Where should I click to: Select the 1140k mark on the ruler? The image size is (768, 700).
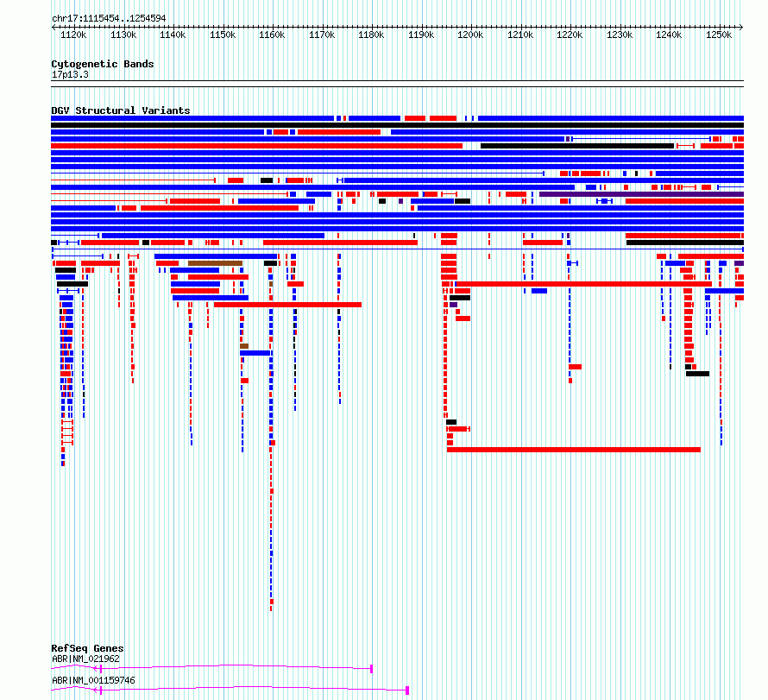point(173,35)
